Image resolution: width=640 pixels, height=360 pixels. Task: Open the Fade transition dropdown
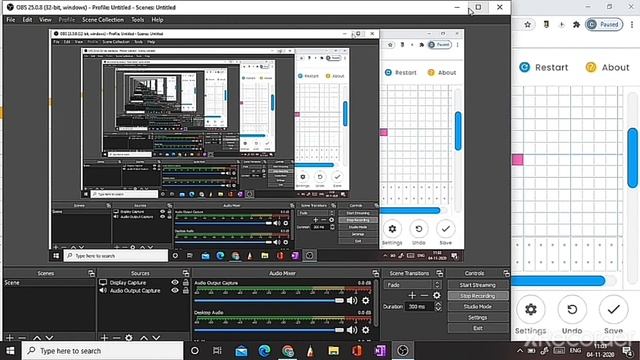(412, 285)
